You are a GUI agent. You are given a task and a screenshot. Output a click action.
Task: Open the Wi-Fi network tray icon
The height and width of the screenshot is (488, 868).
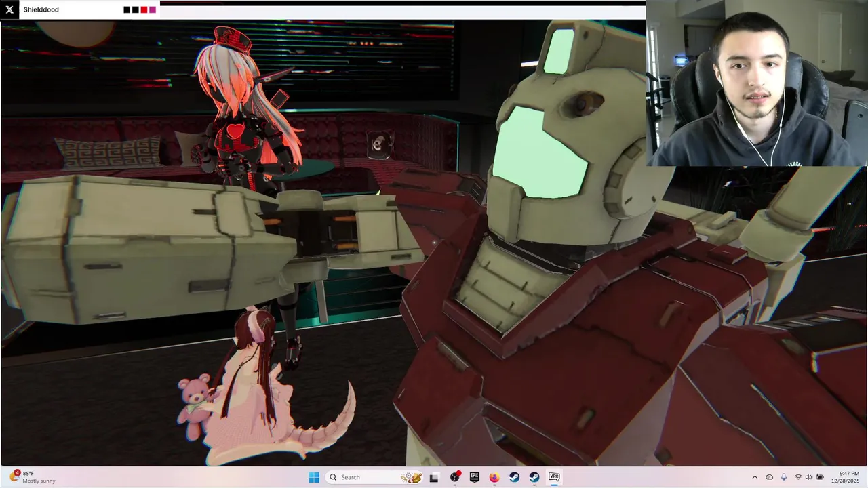[x=798, y=477]
